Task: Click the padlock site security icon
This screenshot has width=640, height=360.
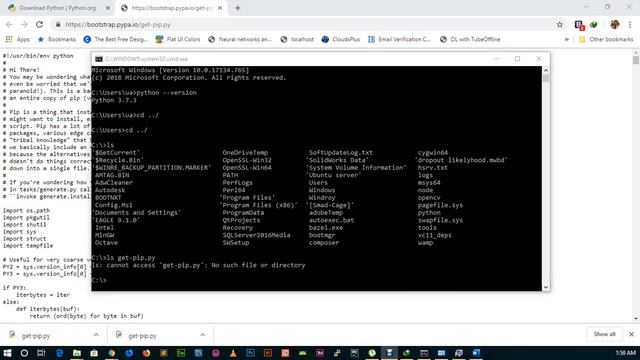Action: tap(58, 24)
